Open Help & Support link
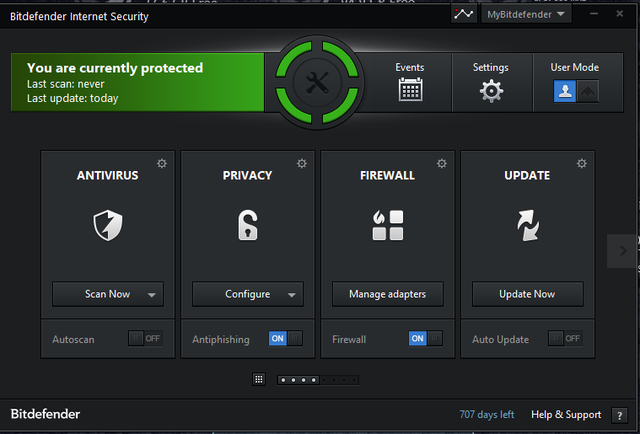The image size is (640, 434). (x=566, y=415)
